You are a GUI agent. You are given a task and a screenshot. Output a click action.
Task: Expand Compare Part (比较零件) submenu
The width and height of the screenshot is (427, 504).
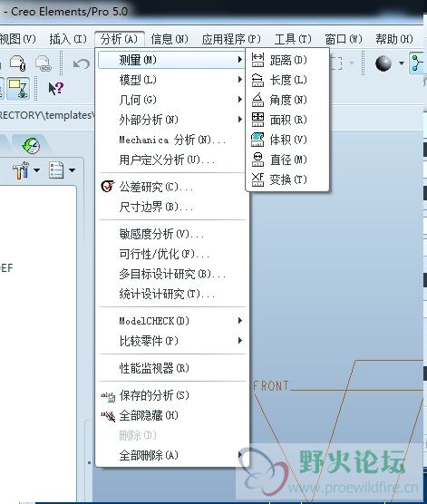click(x=172, y=341)
